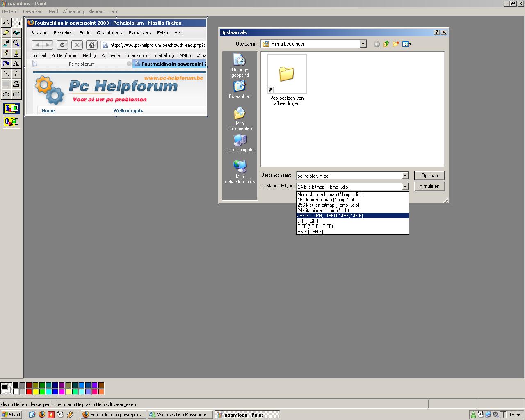Select the free-form selection tool
Viewport: 525px width, 420px height.
[6, 23]
